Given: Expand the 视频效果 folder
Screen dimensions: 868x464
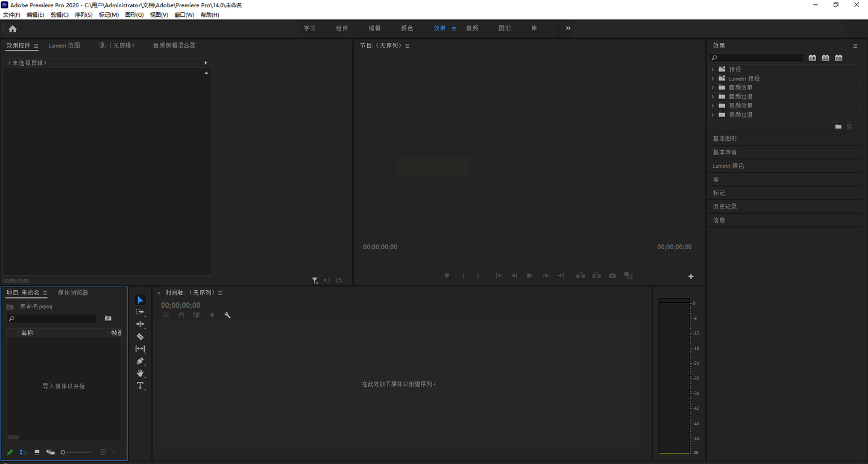Looking at the screenshot, I should pos(713,106).
